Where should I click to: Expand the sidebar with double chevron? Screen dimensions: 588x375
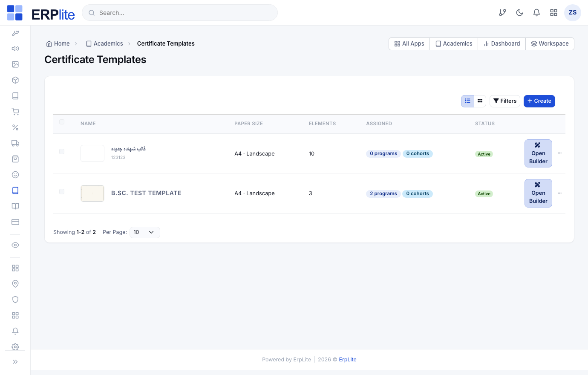coord(15,362)
